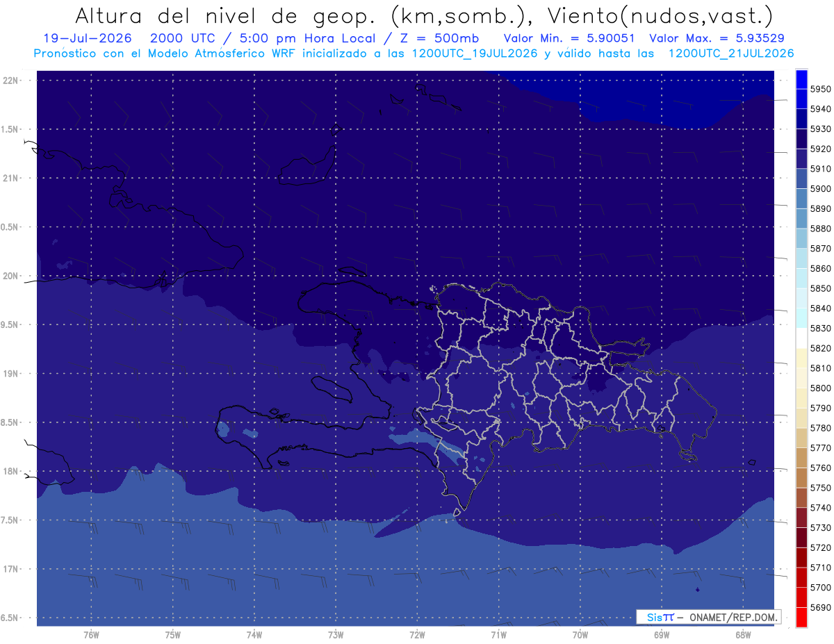Click the '19N' latitude label

tap(9, 374)
